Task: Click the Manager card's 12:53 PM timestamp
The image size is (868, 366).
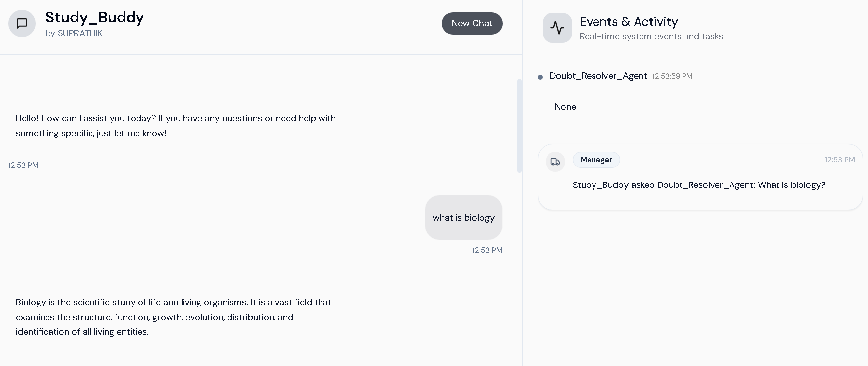Action: click(x=840, y=160)
